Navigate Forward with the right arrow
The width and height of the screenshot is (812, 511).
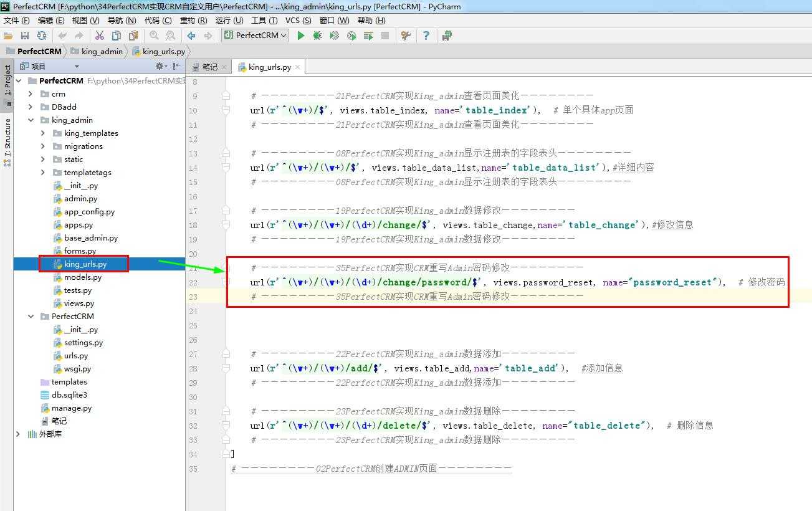[x=208, y=36]
